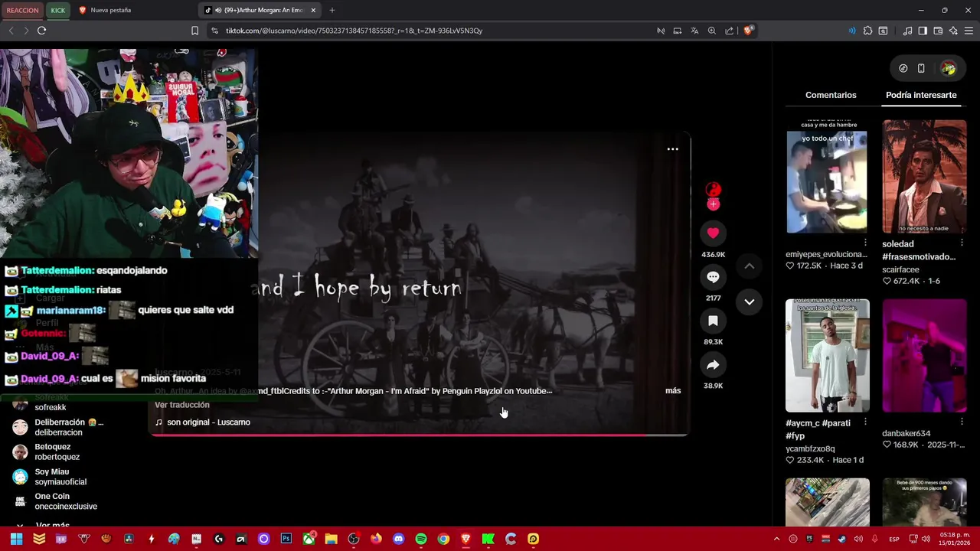Follow the creator with the red plus button
This screenshot has width=980, height=551.
(713, 204)
